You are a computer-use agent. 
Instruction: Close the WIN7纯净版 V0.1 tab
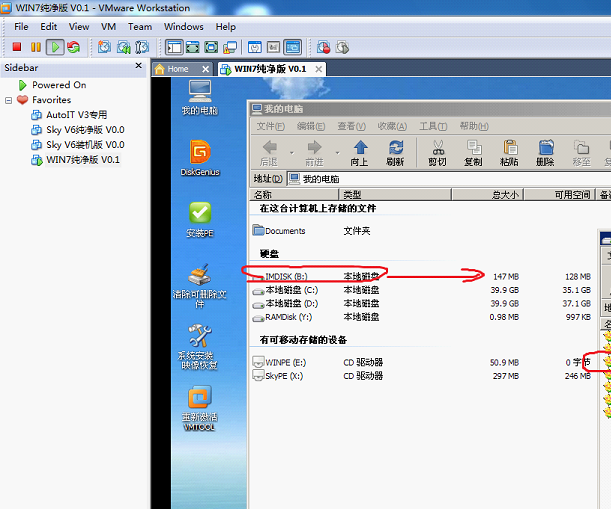click(x=318, y=69)
